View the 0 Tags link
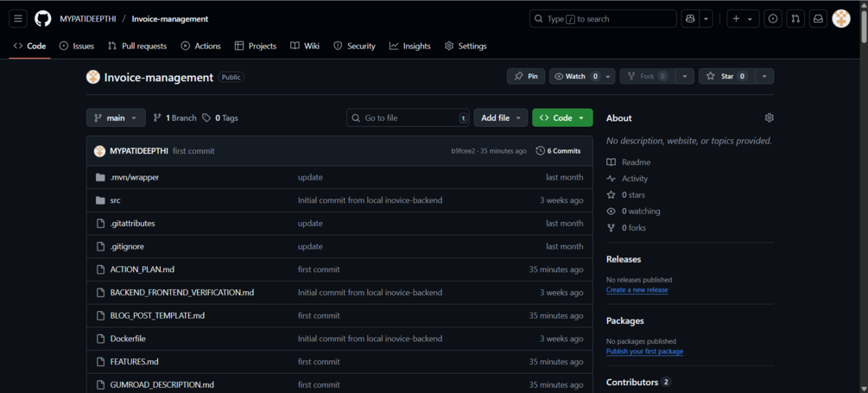This screenshot has width=868, height=393. [220, 117]
